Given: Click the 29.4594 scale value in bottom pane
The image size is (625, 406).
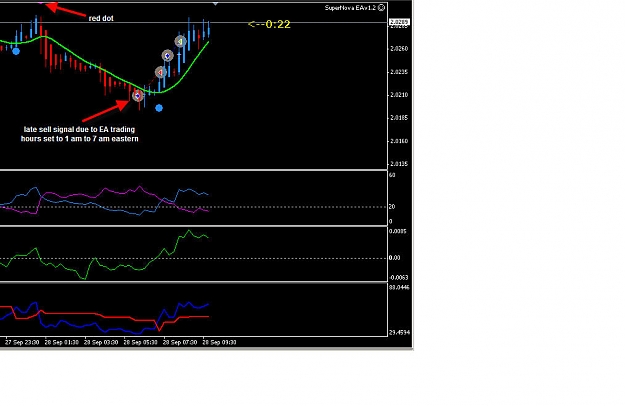Looking at the screenshot, I should click(x=399, y=332).
